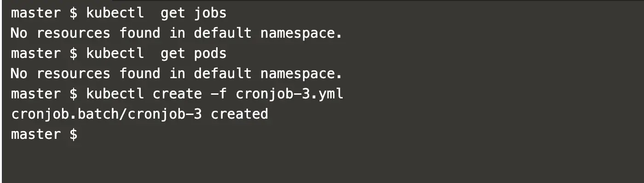Click the '-f' flag in the create command

218,94
